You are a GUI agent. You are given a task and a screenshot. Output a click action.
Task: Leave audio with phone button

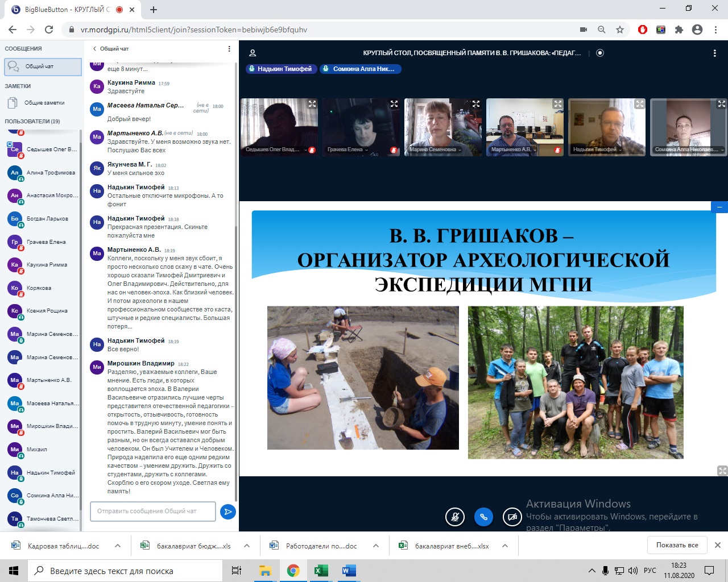[x=483, y=517]
